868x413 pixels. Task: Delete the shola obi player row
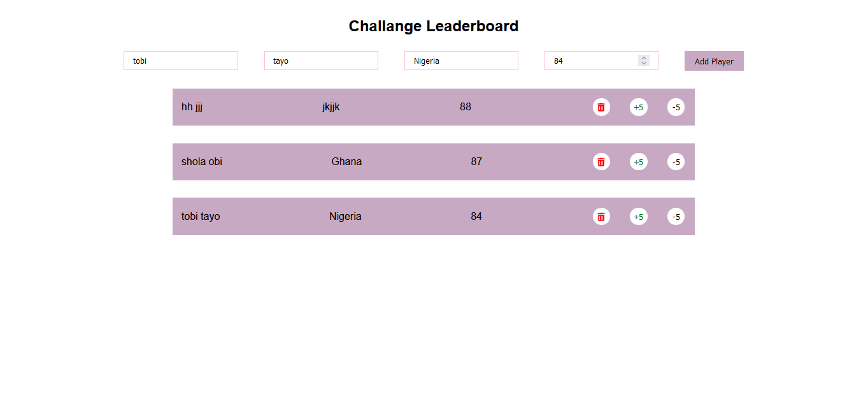(601, 162)
